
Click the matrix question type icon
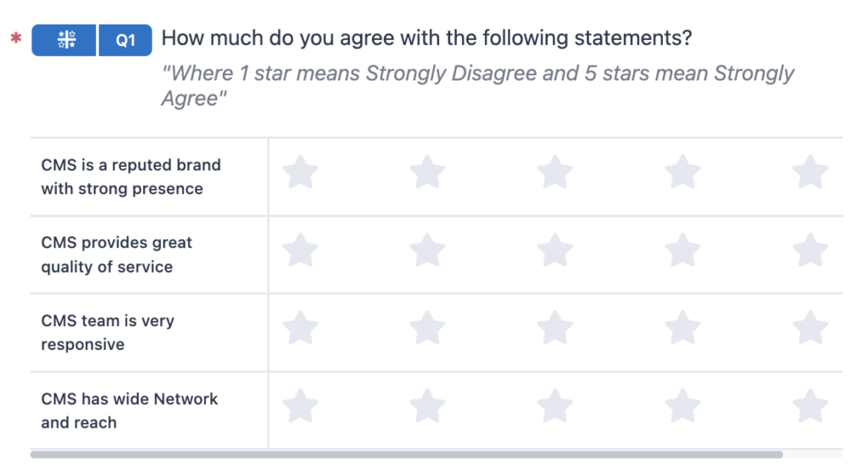pyautogui.click(x=64, y=40)
